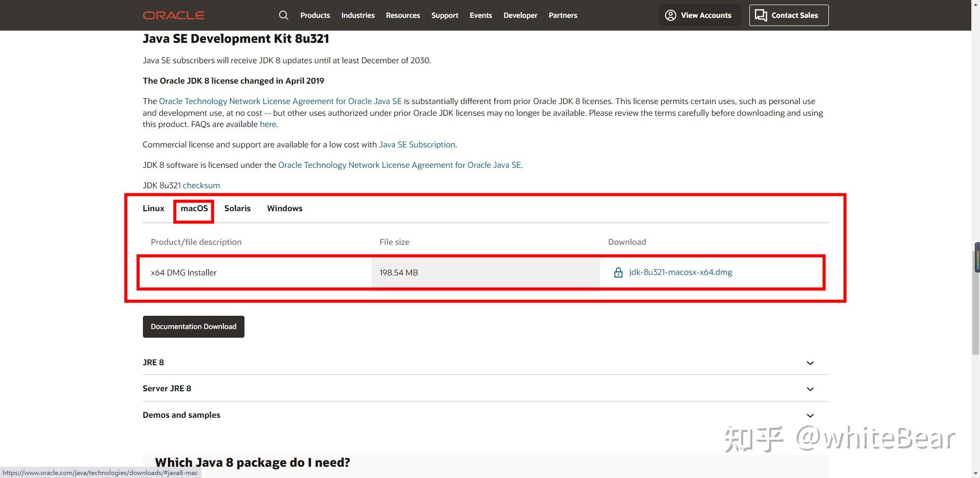980x478 pixels.
Task: Click the View Accounts user icon
Action: pyautogui.click(x=671, y=15)
